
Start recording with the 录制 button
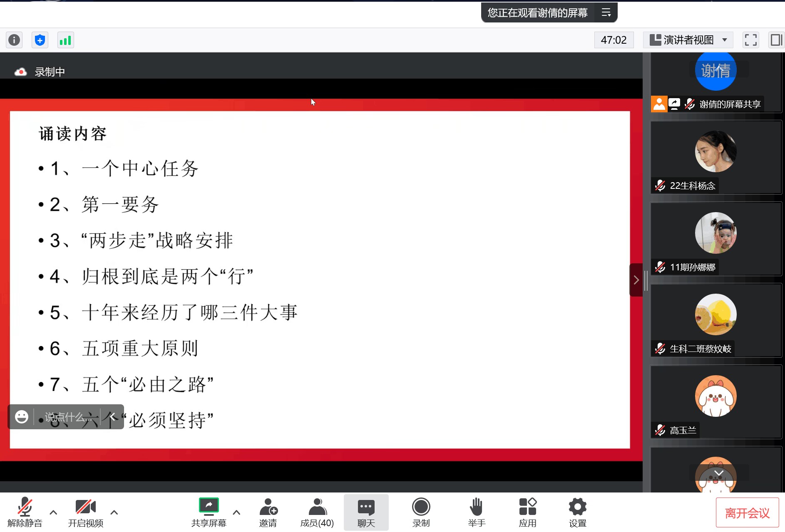click(x=421, y=512)
